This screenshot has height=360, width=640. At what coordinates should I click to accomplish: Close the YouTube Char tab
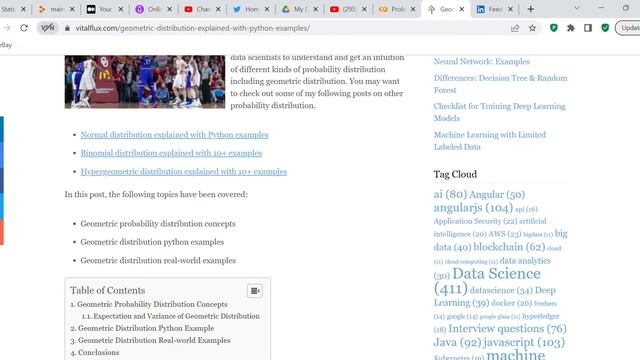[218, 9]
